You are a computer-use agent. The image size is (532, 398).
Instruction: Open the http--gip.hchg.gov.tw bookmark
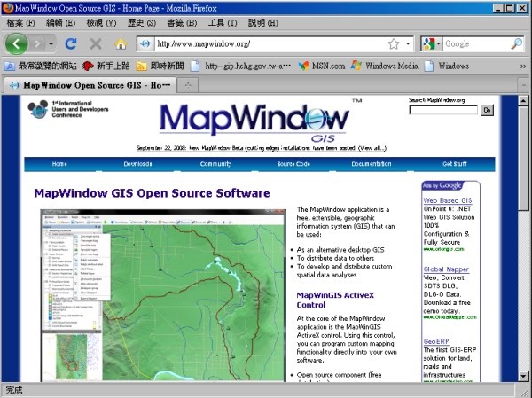pos(240,66)
